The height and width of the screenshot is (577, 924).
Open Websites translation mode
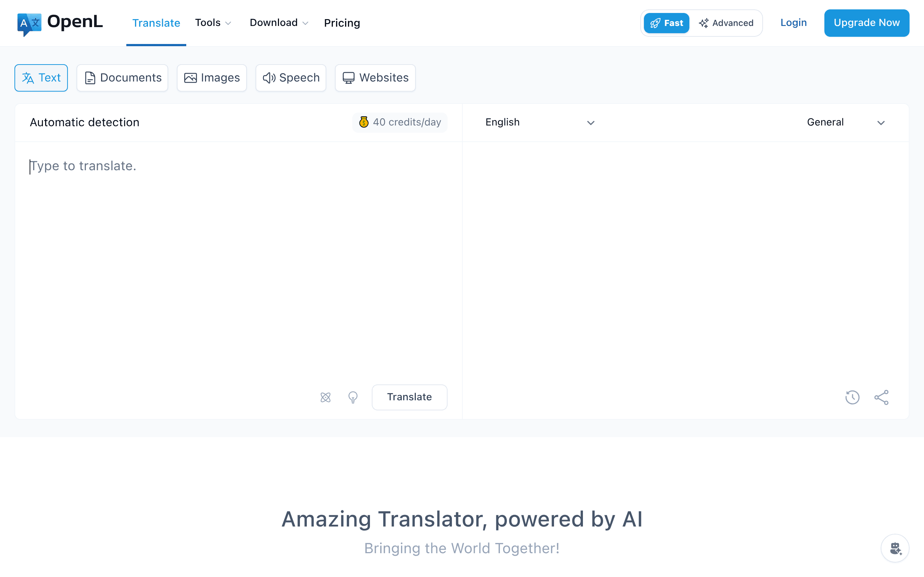tap(375, 78)
